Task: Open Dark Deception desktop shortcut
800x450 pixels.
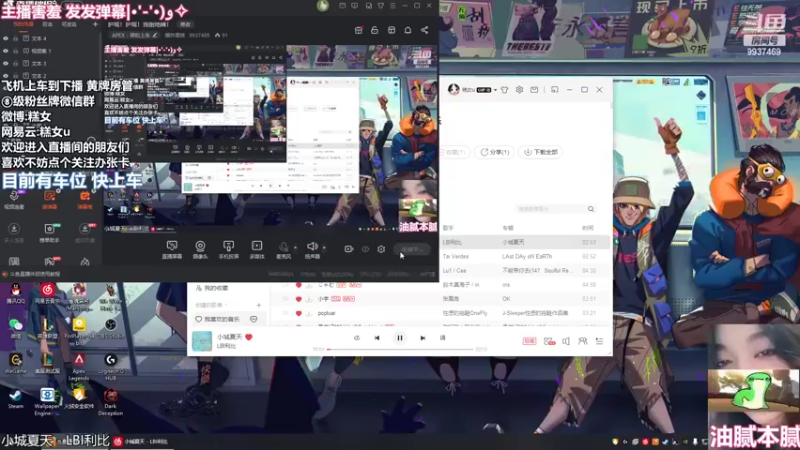Action: click(x=110, y=402)
